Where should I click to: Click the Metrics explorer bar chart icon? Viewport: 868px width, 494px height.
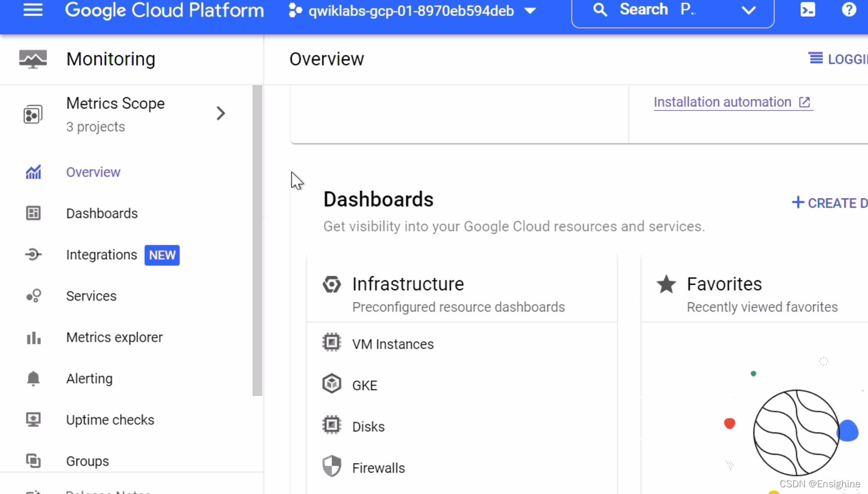click(34, 338)
